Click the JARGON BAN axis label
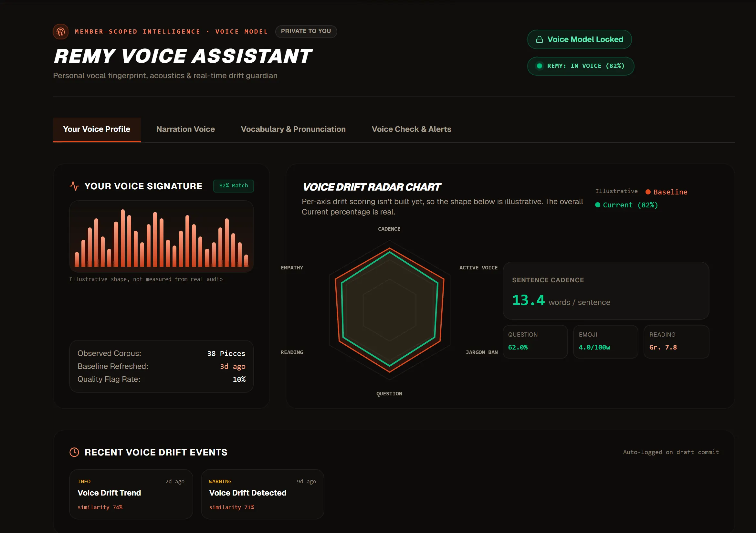The width and height of the screenshot is (756, 533). (x=482, y=352)
